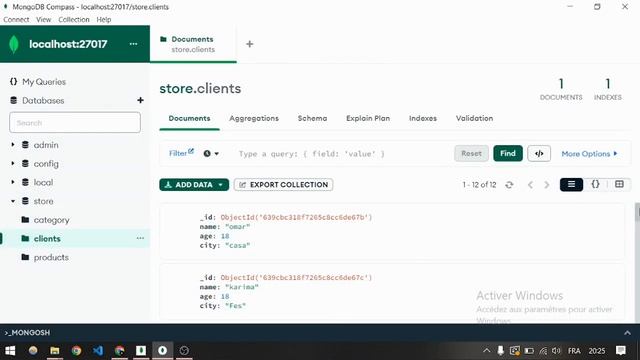
Task: Open the Filter documentation link
Action: click(181, 153)
